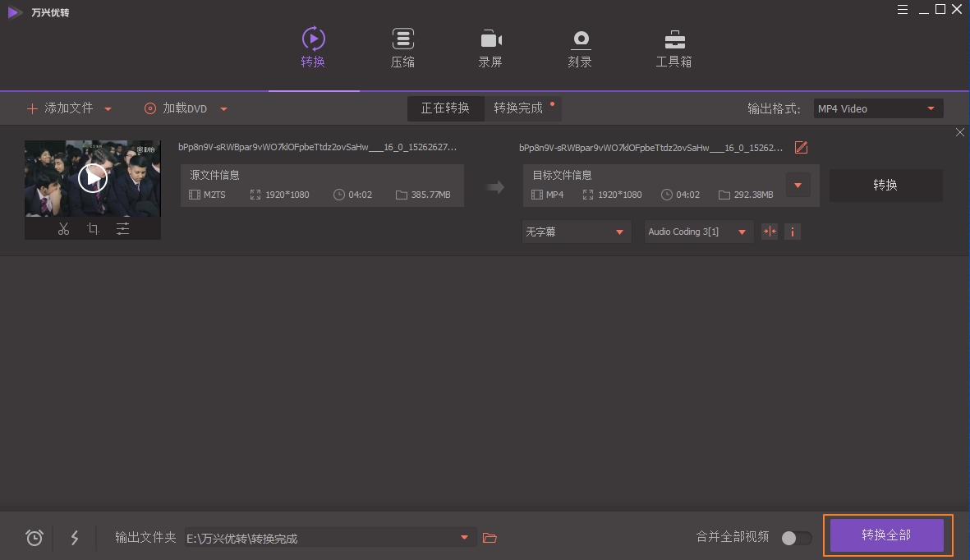The height and width of the screenshot is (560, 970).
Task: Convert this file using the 转换 button
Action: (885, 185)
